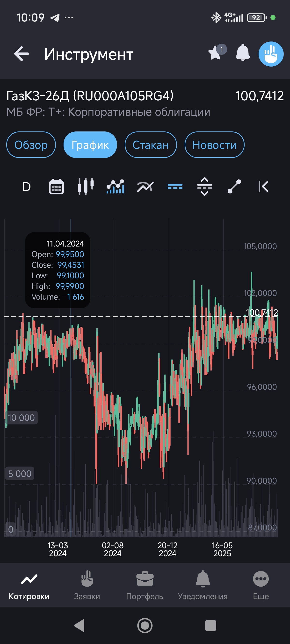The image size is (290, 644).
Task: Open Портфель in bottom navigation
Action: [145, 585]
